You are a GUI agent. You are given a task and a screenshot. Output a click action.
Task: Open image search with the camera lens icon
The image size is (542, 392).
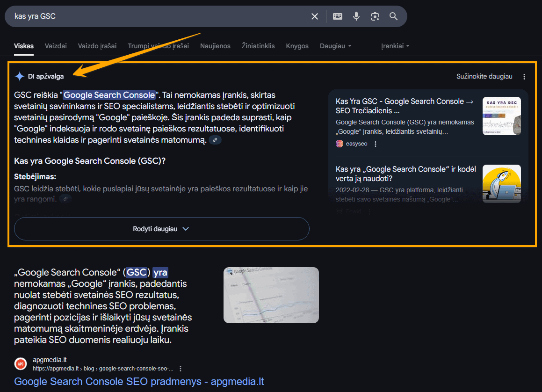[375, 16]
